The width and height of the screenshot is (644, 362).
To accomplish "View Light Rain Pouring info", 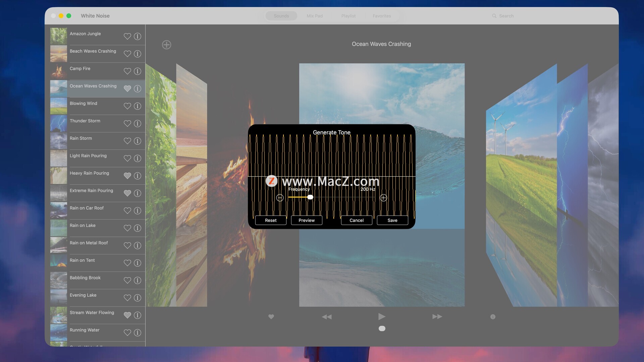I will (x=138, y=158).
